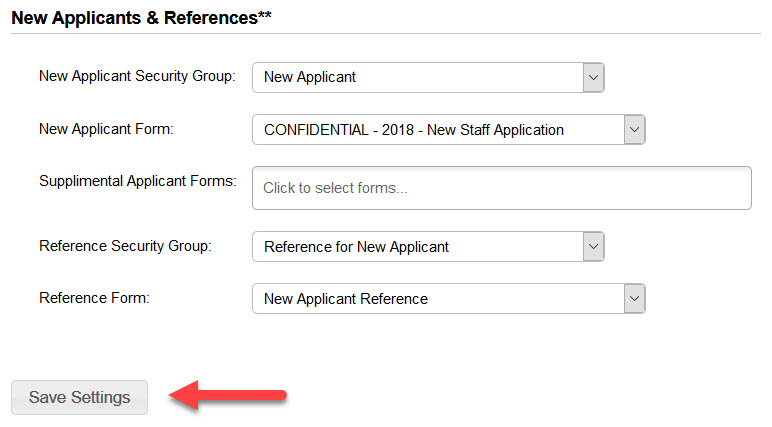Click the arrow beside 'New Applicant Reference'
772x427 pixels.
coord(634,299)
